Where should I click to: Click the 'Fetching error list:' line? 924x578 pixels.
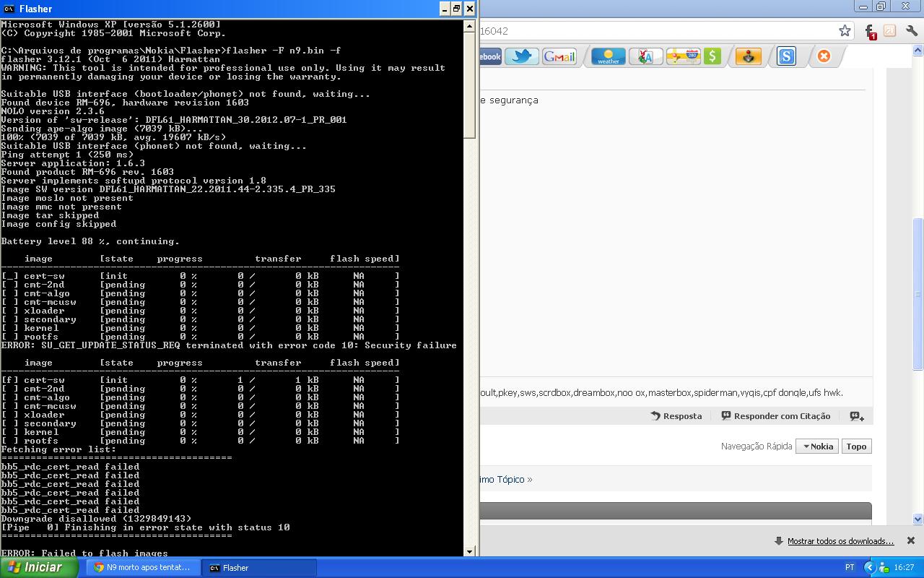pos(59,449)
